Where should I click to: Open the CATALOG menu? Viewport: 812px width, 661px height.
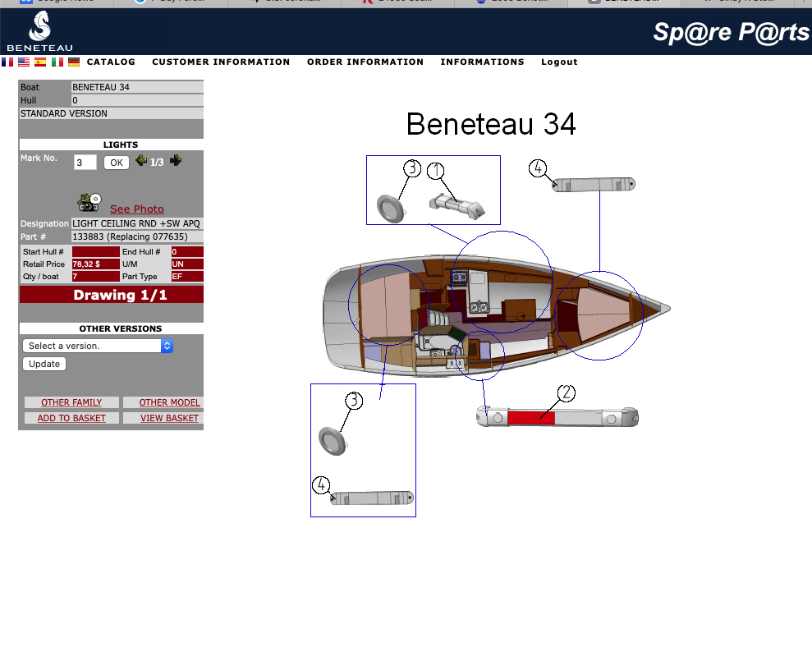click(x=111, y=62)
